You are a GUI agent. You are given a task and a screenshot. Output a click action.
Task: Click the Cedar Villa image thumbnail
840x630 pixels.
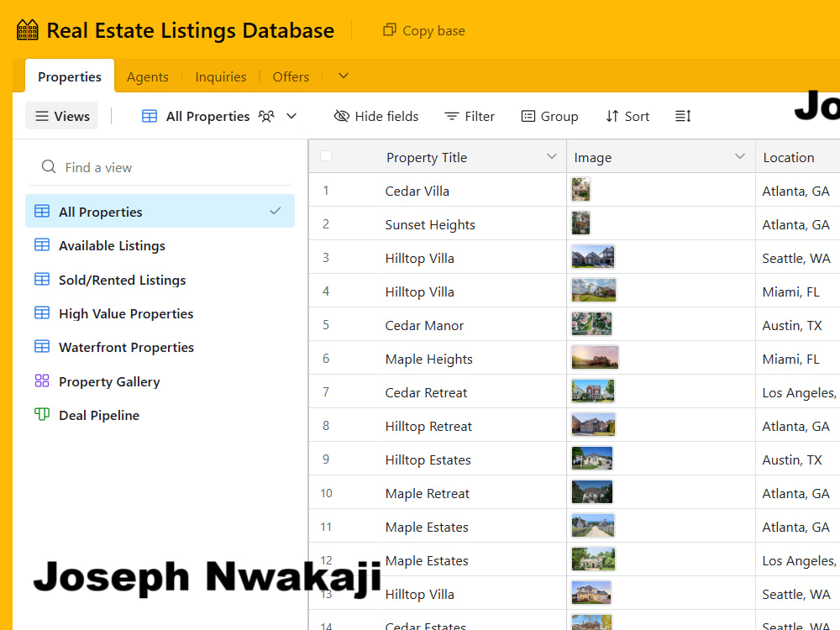point(580,190)
